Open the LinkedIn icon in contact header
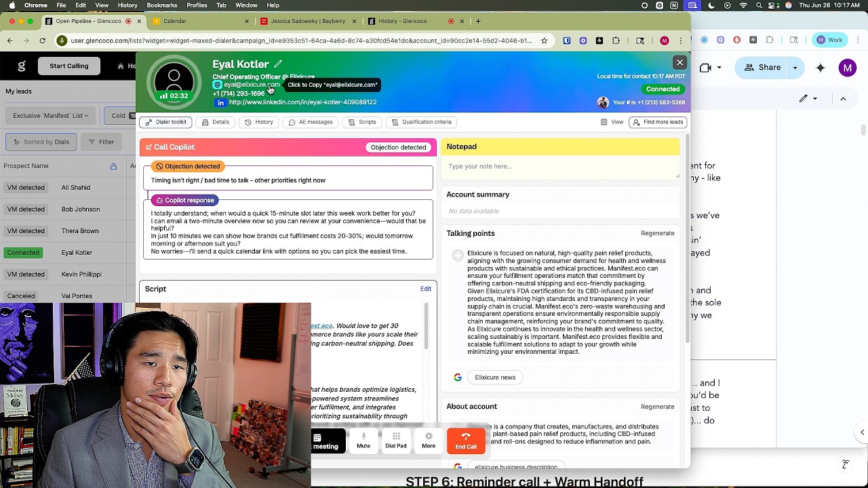The height and width of the screenshot is (488, 868). pos(220,102)
